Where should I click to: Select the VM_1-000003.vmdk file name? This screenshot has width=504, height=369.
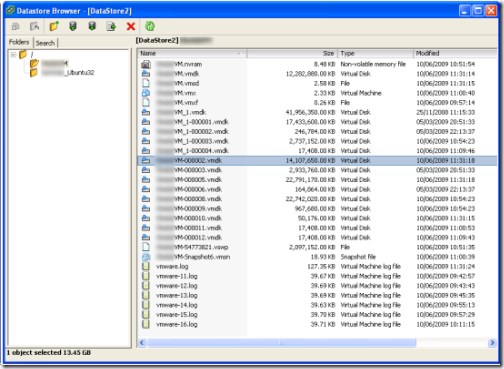click(192, 141)
